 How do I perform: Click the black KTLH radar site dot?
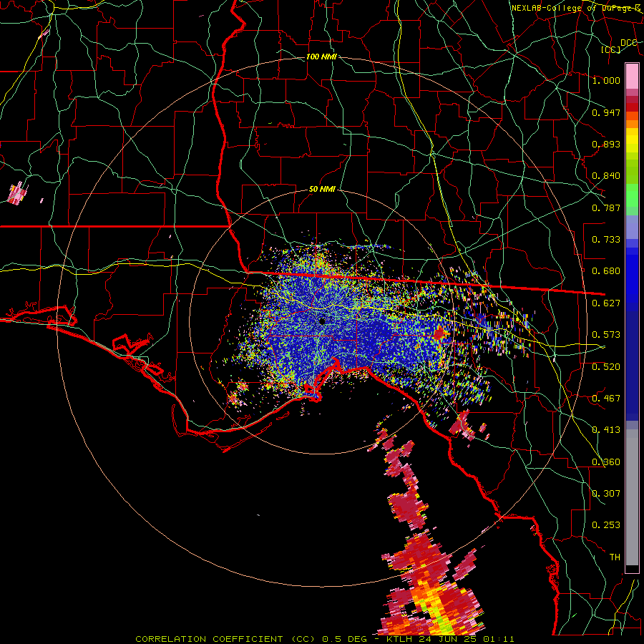pos(322,321)
